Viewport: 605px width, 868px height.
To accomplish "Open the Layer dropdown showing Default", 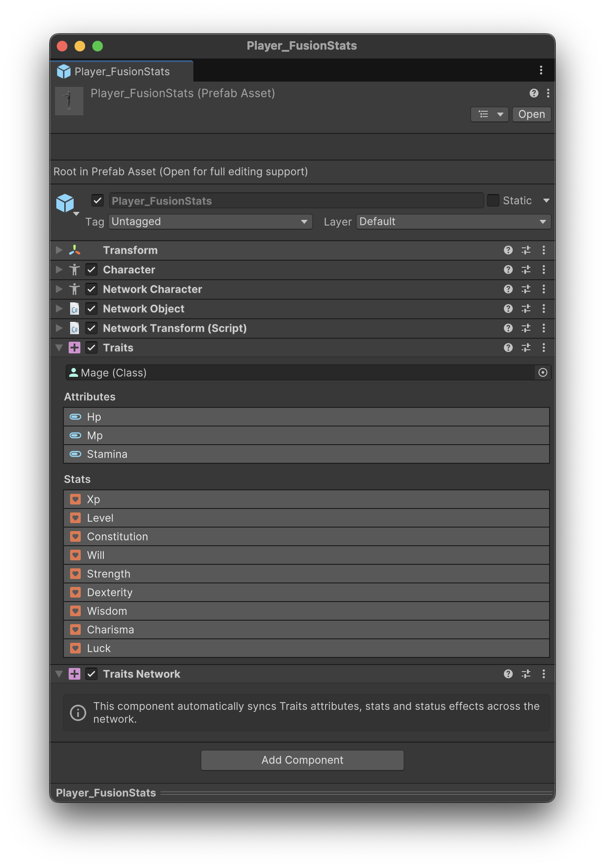I will tap(453, 222).
